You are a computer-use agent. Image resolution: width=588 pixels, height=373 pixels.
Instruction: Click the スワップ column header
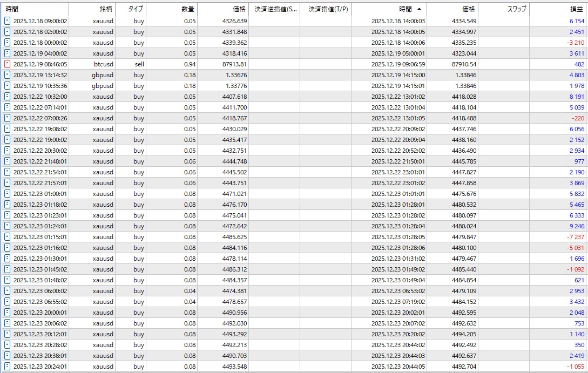[x=517, y=9]
